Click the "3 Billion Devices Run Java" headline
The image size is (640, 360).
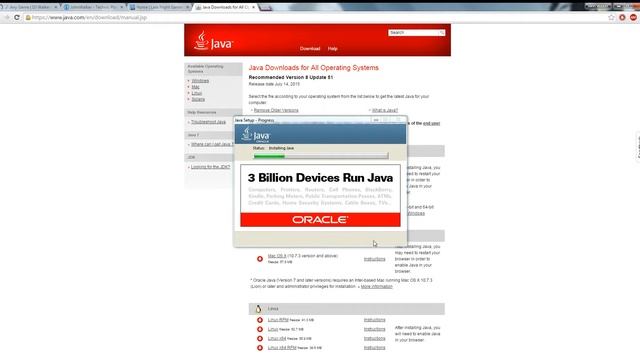point(320,178)
